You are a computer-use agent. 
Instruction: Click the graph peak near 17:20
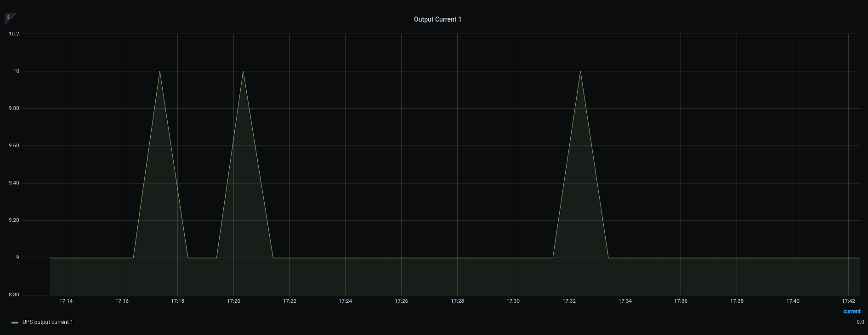click(x=243, y=71)
